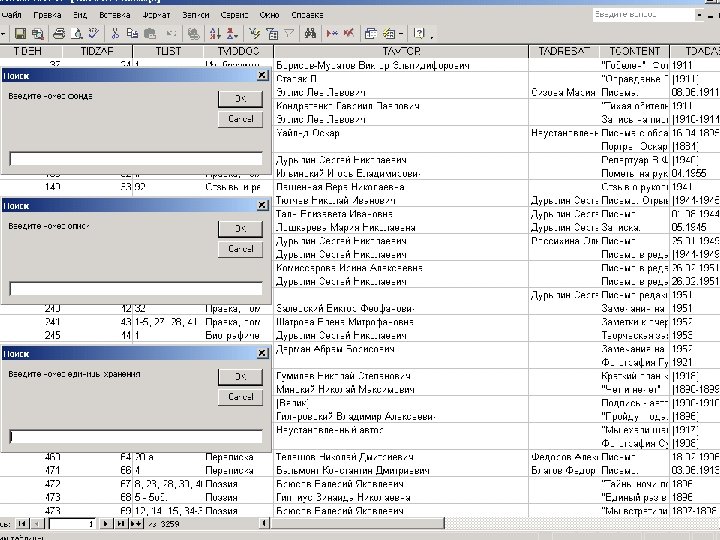The height and width of the screenshot is (540, 720).
Task: Click the Copy icon
Action: pos(132,33)
